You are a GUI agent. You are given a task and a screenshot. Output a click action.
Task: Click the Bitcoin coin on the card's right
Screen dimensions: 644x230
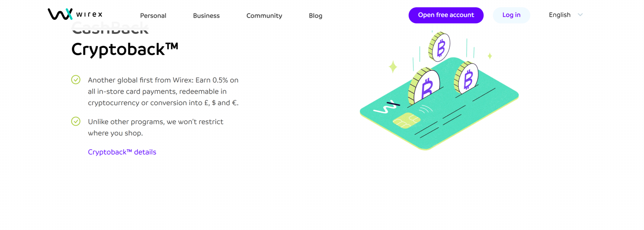click(466, 80)
